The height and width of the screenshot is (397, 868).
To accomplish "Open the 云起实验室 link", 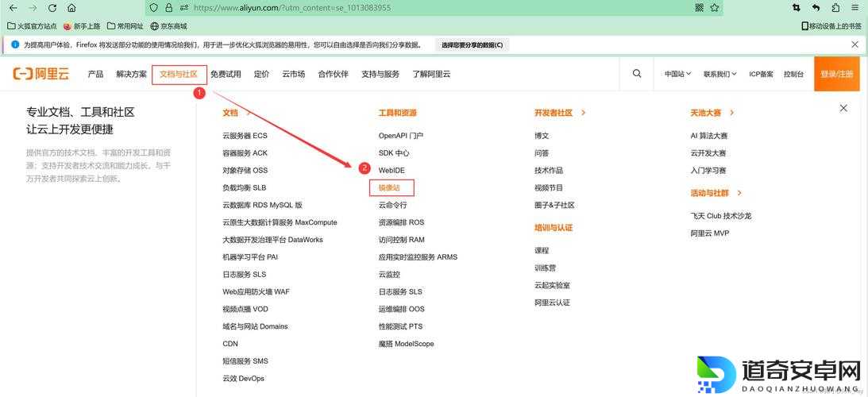I will (x=553, y=285).
